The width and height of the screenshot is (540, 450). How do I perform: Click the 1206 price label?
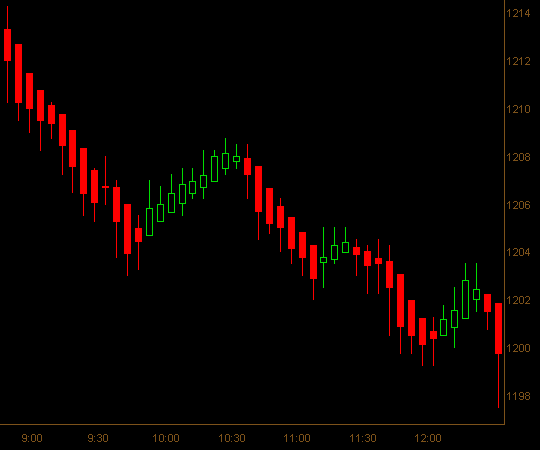click(x=518, y=205)
